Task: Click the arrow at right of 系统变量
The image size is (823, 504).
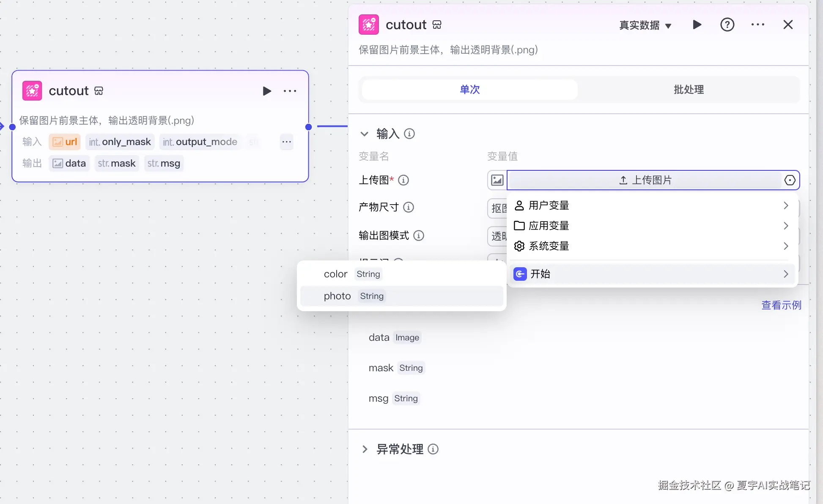Action: (786, 246)
